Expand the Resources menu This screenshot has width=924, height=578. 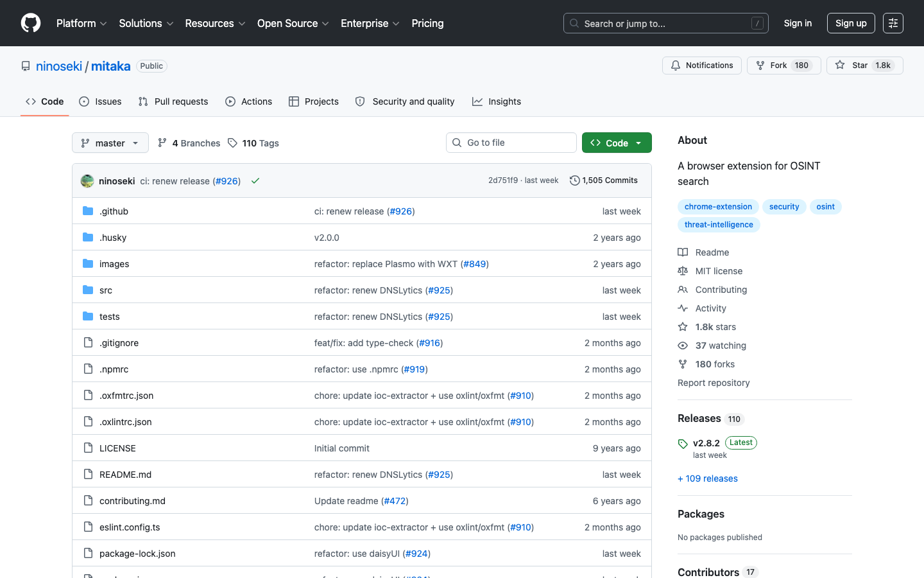(215, 23)
